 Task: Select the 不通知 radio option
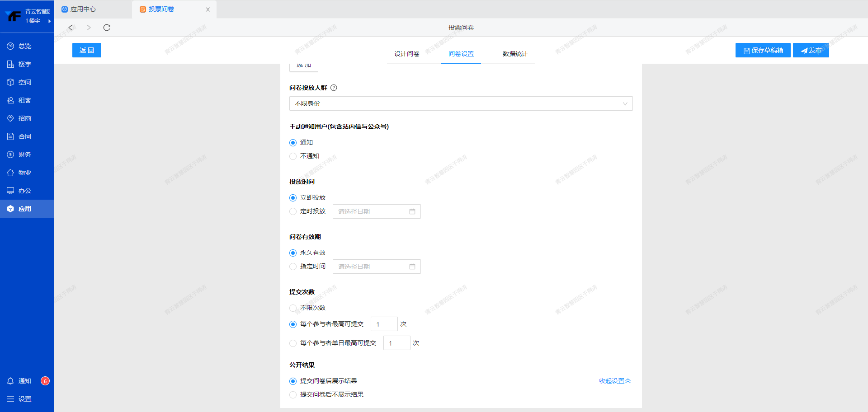pos(293,156)
